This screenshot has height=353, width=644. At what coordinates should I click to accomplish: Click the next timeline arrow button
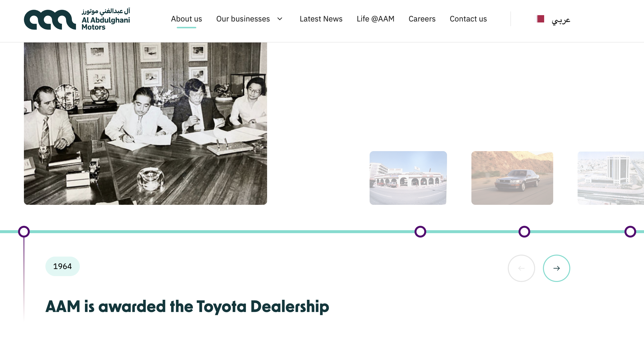coord(556,268)
